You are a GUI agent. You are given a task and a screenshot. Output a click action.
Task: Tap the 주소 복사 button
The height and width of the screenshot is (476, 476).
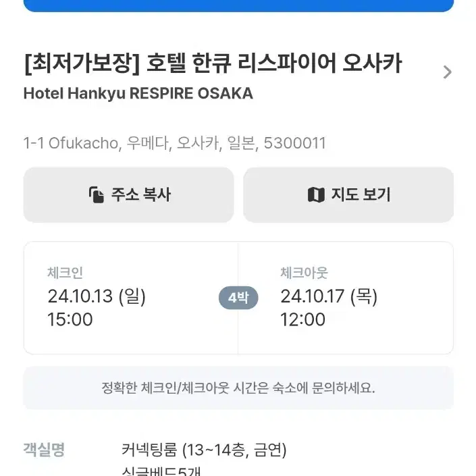128,195
